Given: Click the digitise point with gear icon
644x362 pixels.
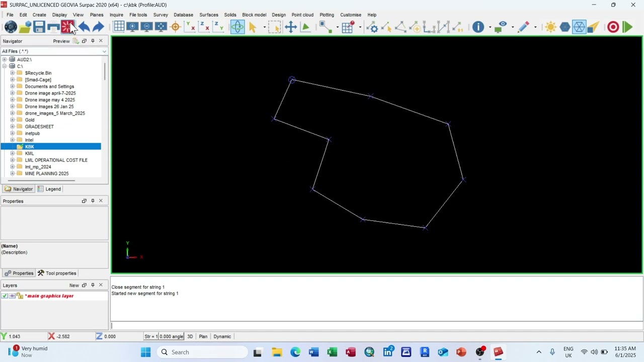Looking at the screenshot, I should click(372, 27).
